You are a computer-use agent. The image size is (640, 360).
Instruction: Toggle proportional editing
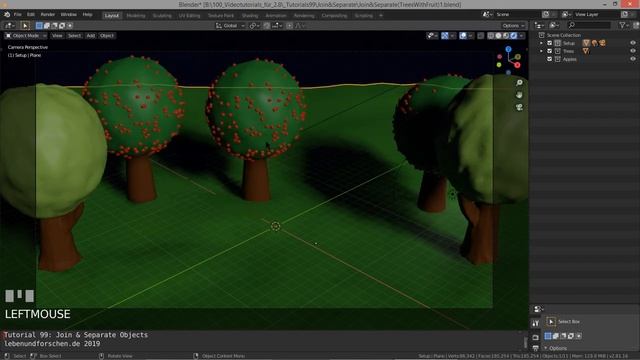[x=289, y=25]
